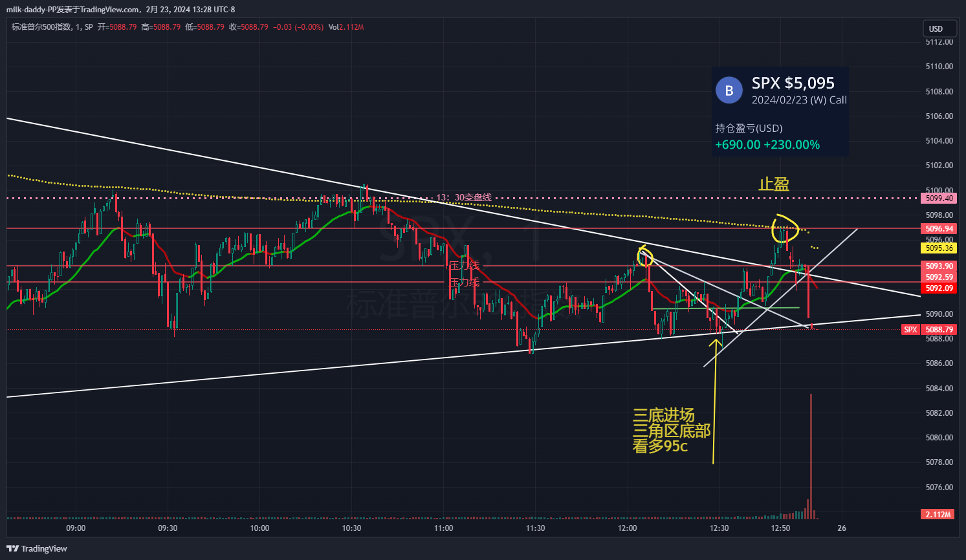Viewport: 966px width, 560px height.
Task: Click the blue B badge icon
Action: 729,91
